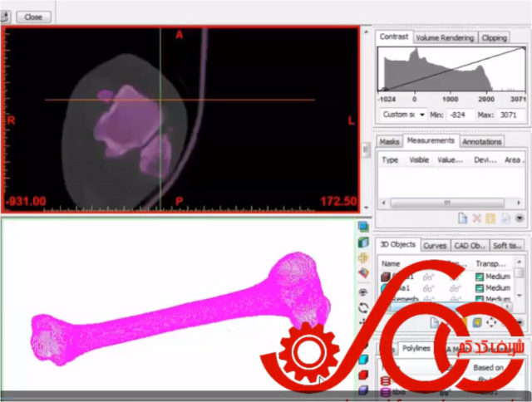Click the four-arrow move icon under 3D Objects

pos(491,323)
